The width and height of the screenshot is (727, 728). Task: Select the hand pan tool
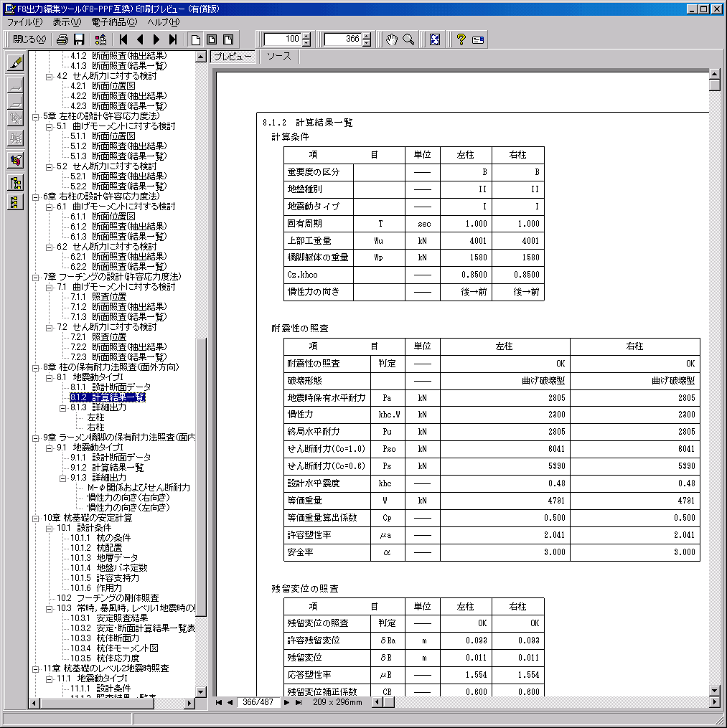pos(392,39)
